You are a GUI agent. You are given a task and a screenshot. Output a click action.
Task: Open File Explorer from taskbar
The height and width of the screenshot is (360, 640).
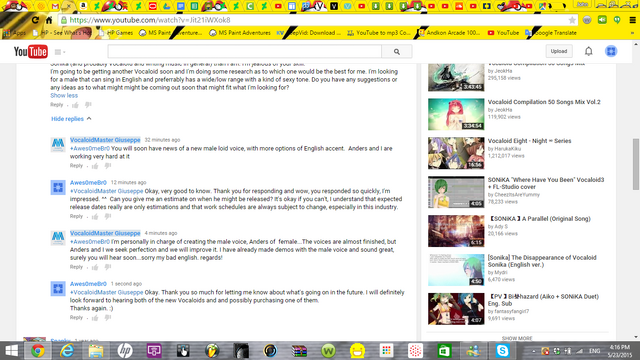[96, 351]
